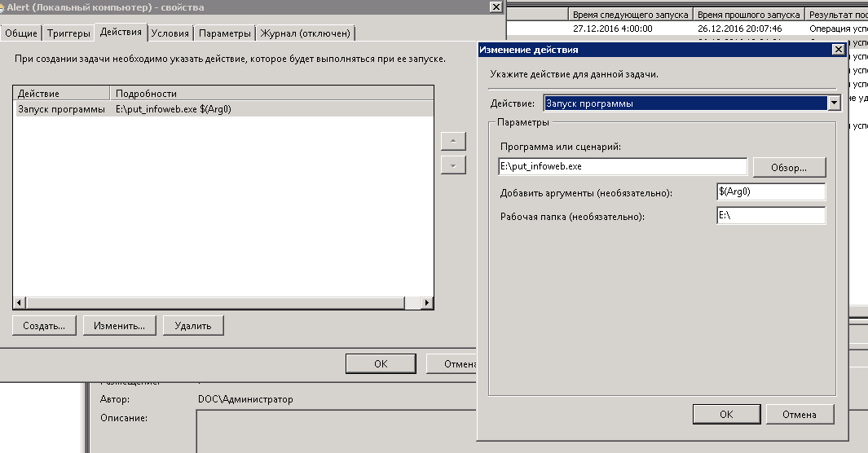
Task: Cancel the action edit dialog with Отмена
Action: (799, 414)
